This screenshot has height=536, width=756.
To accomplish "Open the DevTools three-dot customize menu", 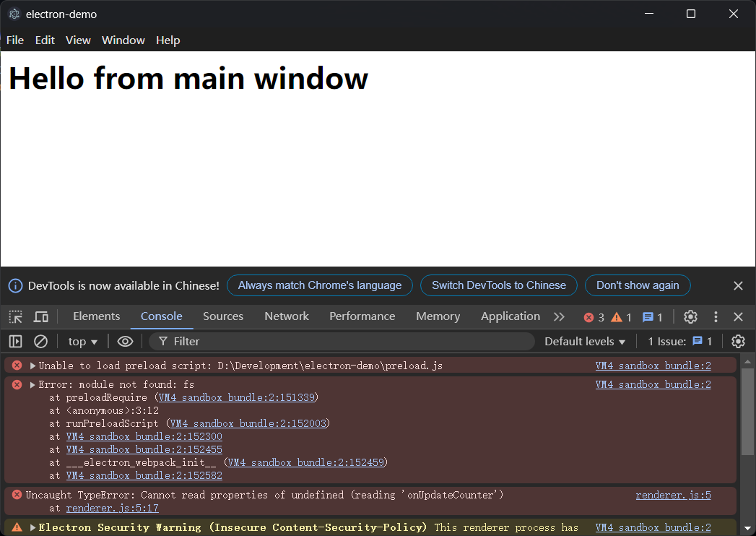I will [x=716, y=317].
